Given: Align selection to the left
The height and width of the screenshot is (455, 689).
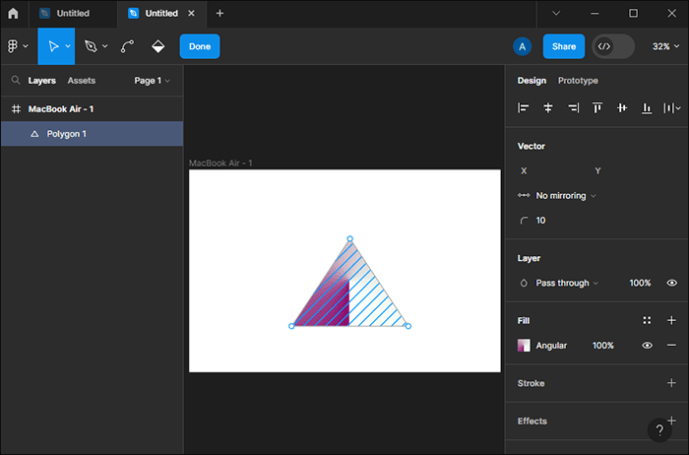Looking at the screenshot, I should [523, 108].
